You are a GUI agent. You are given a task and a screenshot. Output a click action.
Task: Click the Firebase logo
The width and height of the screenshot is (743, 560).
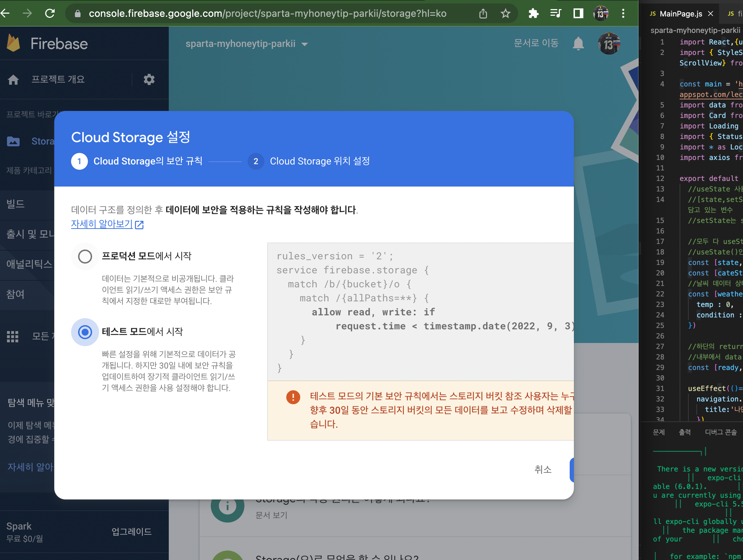tap(47, 43)
